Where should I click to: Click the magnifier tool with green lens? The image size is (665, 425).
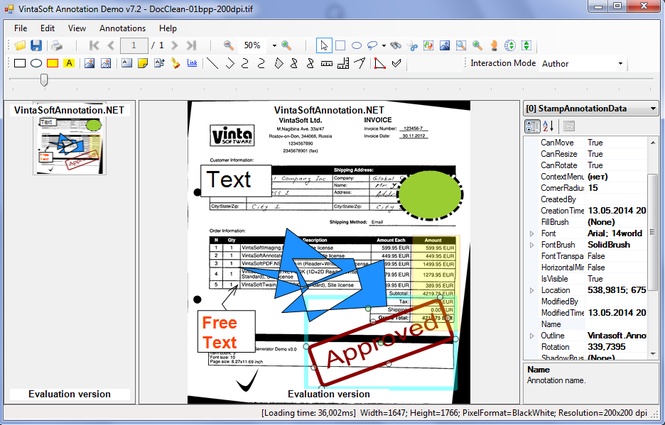point(478,45)
